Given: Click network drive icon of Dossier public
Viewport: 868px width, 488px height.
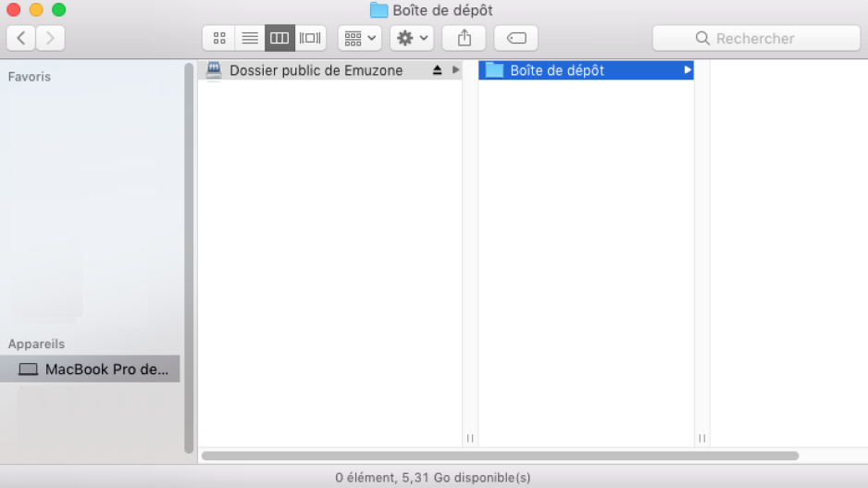Looking at the screenshot, I should click(215, 70).
